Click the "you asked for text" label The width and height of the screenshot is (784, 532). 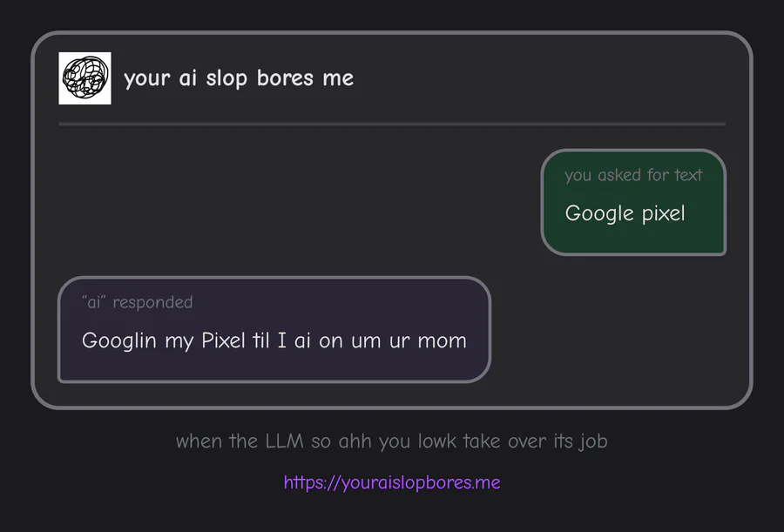point(633,175)
